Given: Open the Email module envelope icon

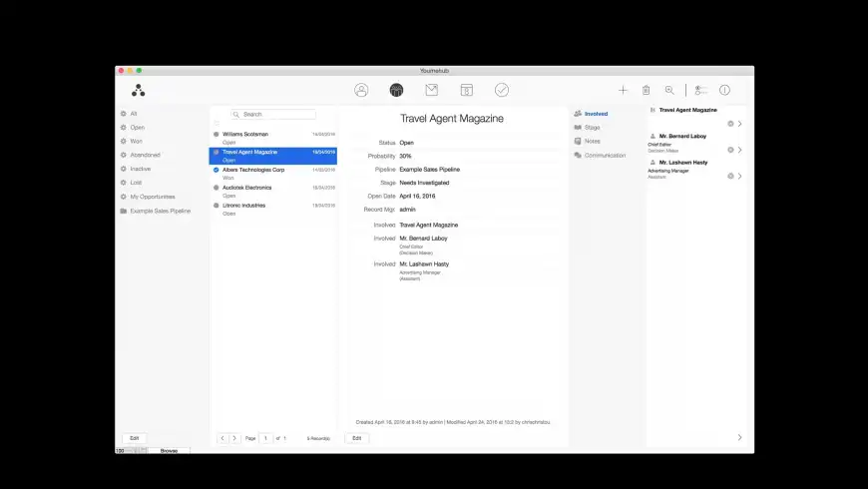Looking at the screenshot, I should coord(431,90).
